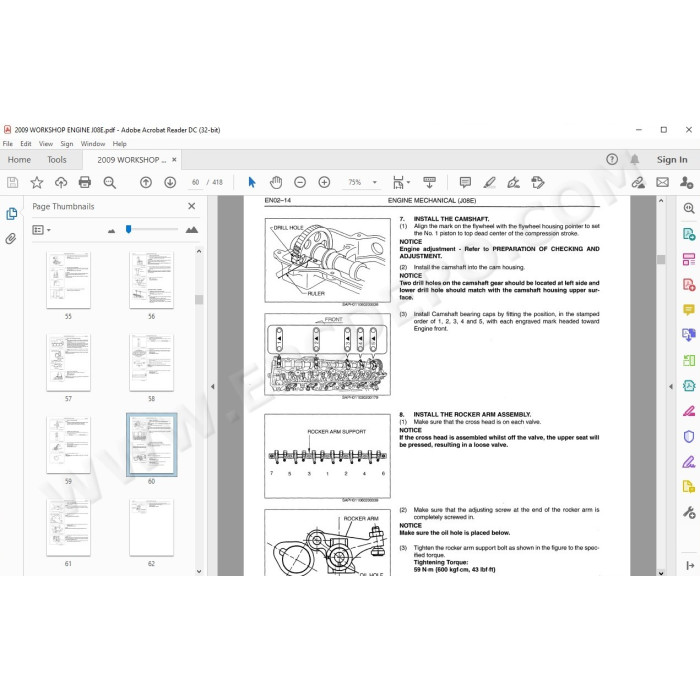Viewport: 700px width, 700px height.
Task: Reduce thumbnail size small mountain icon
Action: [x=111, y=230]
